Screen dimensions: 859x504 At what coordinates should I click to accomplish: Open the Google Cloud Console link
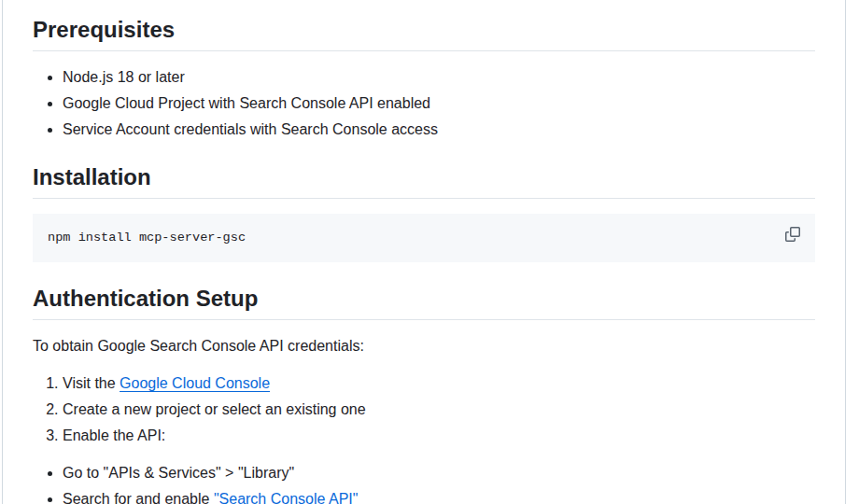194,383
